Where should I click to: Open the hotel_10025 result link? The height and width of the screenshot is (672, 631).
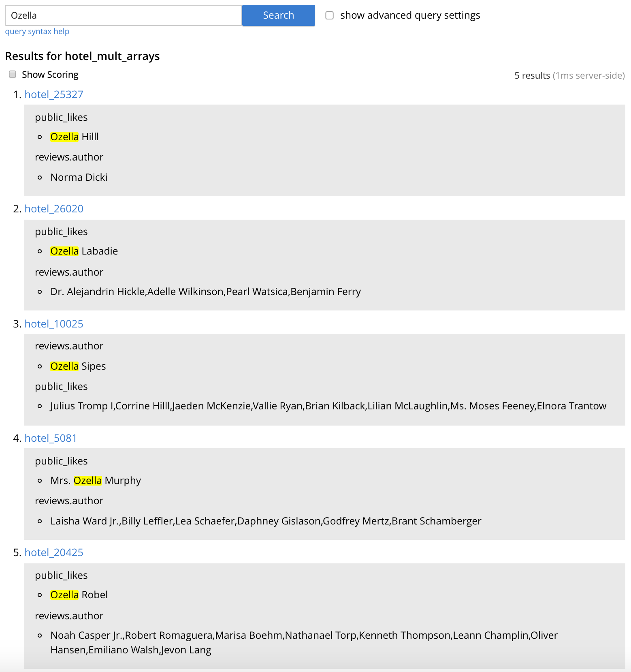(x=54, y=324)
